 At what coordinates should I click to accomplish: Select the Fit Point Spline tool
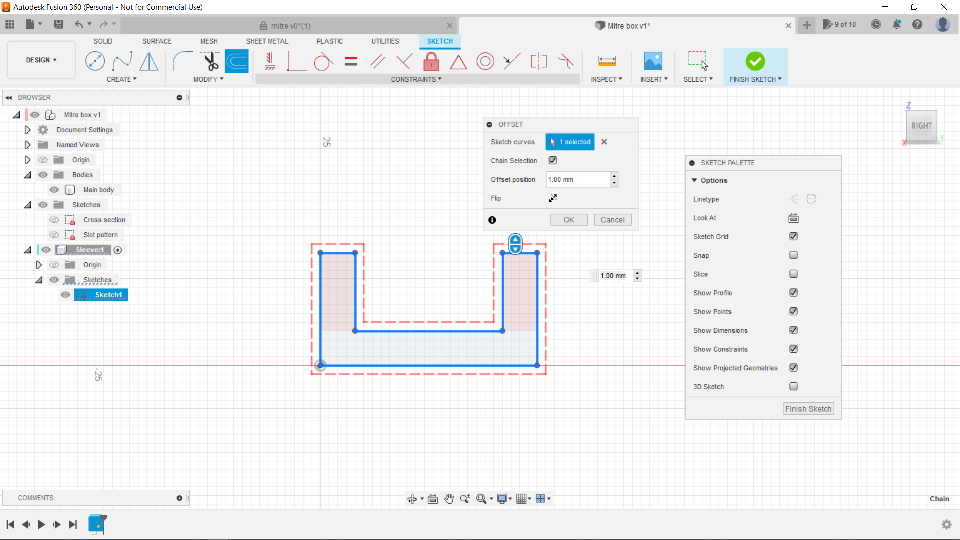[x=122, y=62]
